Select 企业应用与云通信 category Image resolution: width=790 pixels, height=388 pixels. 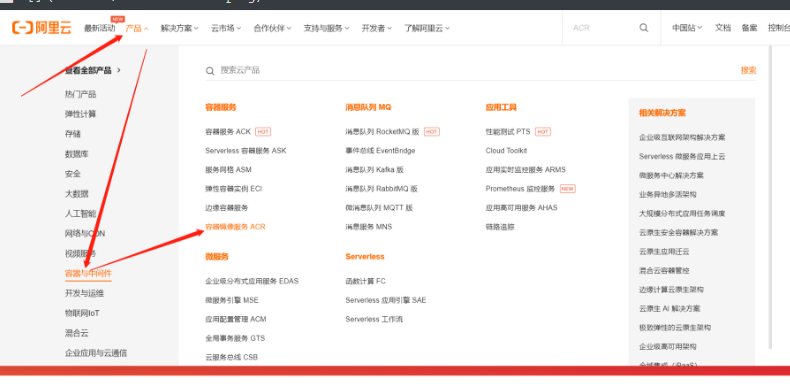(x=96, y=353)
